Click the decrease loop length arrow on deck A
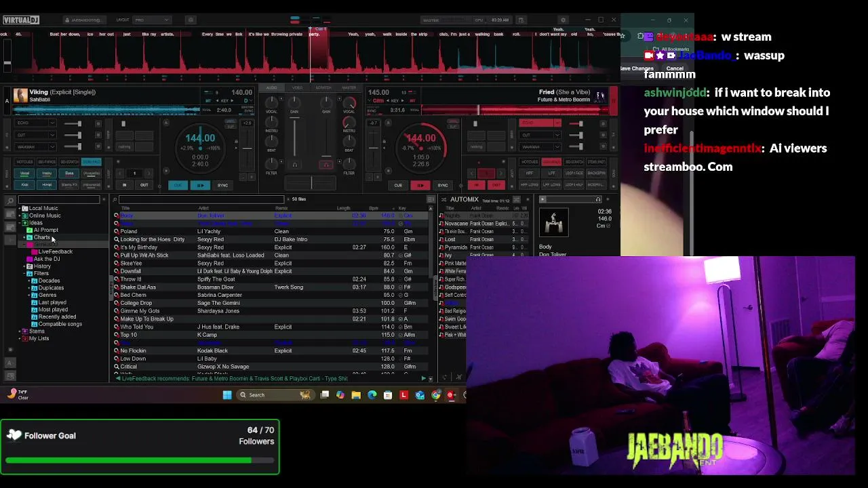Screen dimensions: 868x488 (119, 174)
